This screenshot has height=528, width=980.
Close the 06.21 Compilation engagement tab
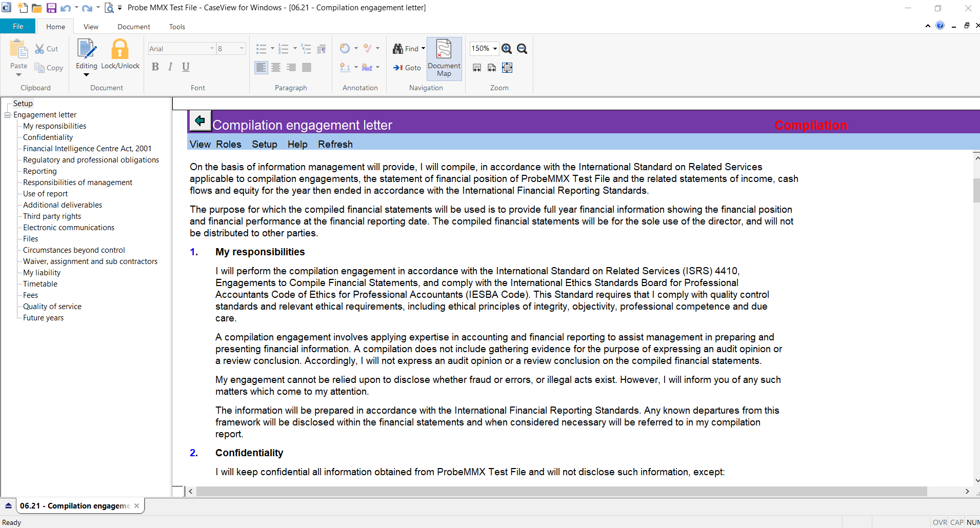[136, 506]
